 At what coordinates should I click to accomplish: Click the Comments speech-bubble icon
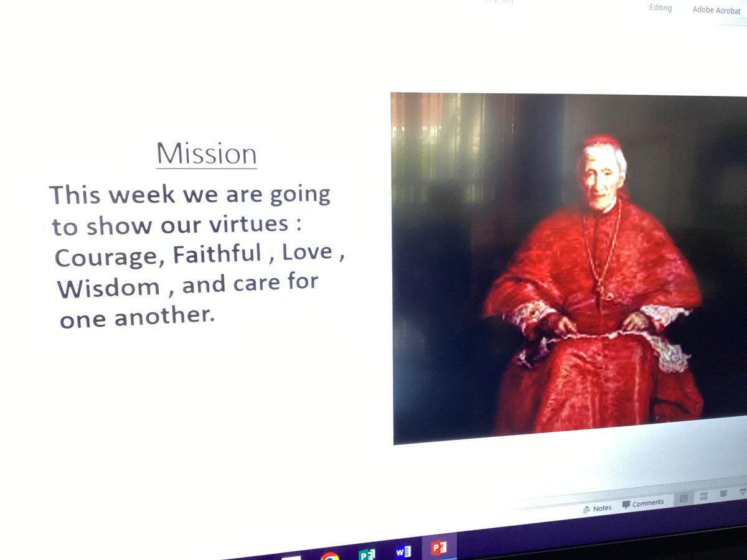627,504
